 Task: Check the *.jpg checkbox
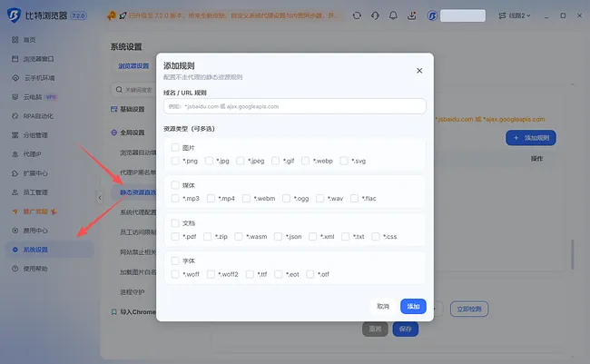(x=209, y=161)
